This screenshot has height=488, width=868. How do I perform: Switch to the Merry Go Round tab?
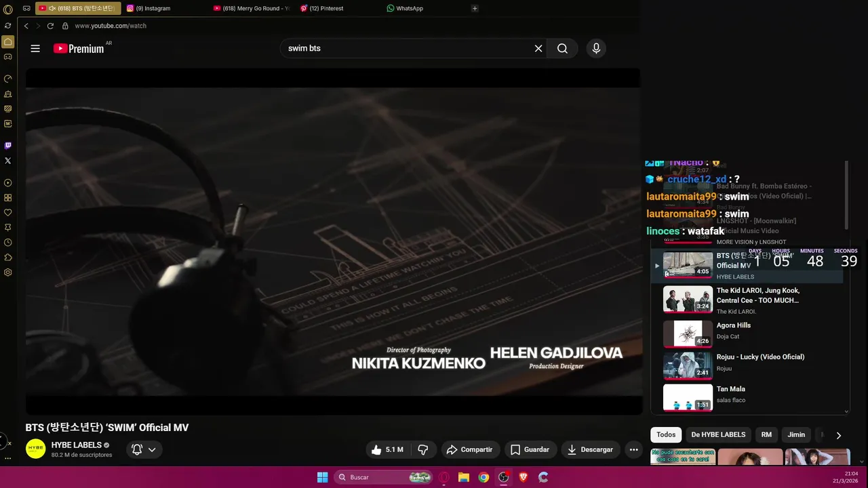click(x=251, y=8)
